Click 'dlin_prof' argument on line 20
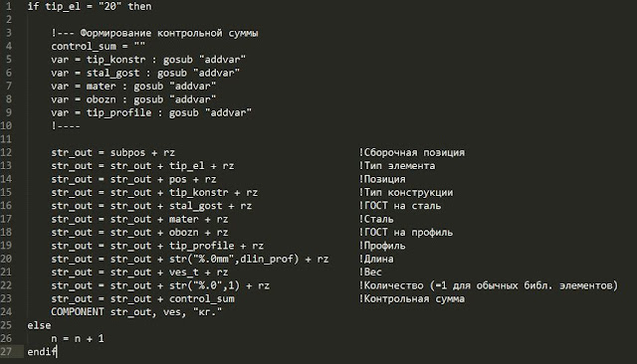637x364 pixels. coord(267,259)
